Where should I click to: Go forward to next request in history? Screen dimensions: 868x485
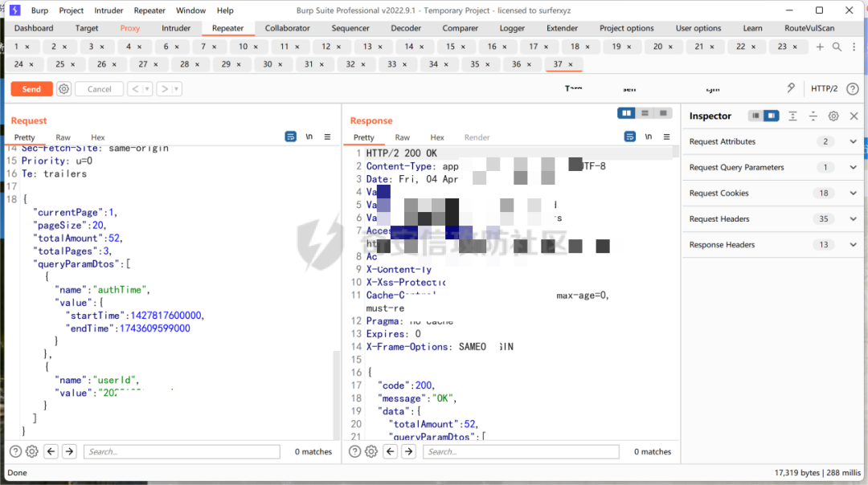165,89
